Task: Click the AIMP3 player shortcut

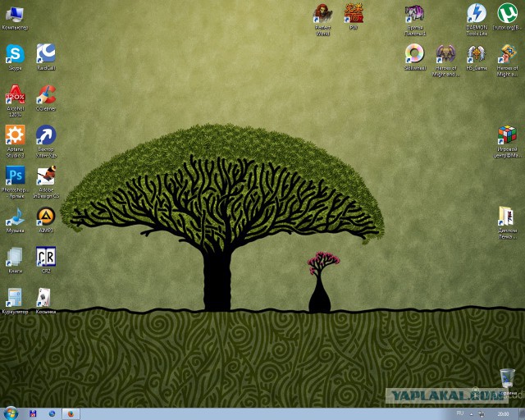Action: click(46, 220)
